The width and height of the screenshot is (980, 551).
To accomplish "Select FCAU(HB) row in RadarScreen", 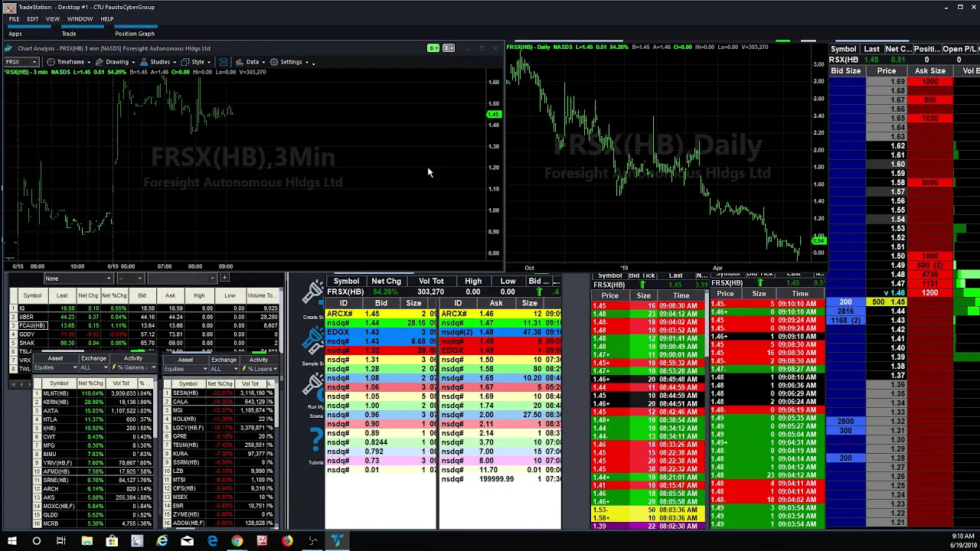I will 145,325.
